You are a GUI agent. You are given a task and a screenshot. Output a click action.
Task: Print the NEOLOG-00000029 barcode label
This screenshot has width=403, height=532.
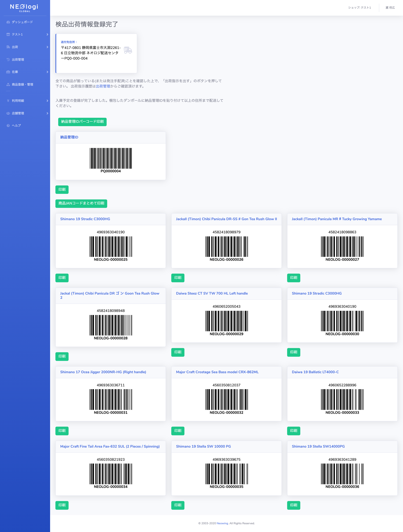(178, 352)
